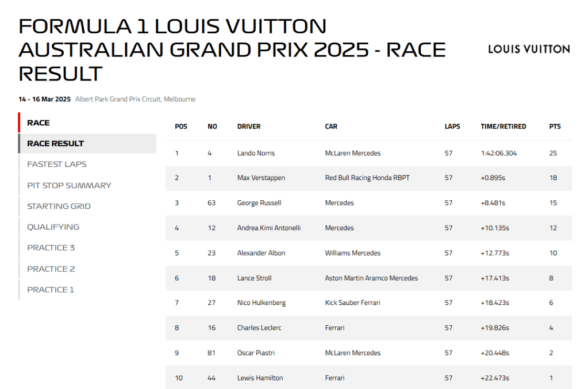Open Lance Stroll driver entry
588x389 pixels.
[x=254, y=278]
